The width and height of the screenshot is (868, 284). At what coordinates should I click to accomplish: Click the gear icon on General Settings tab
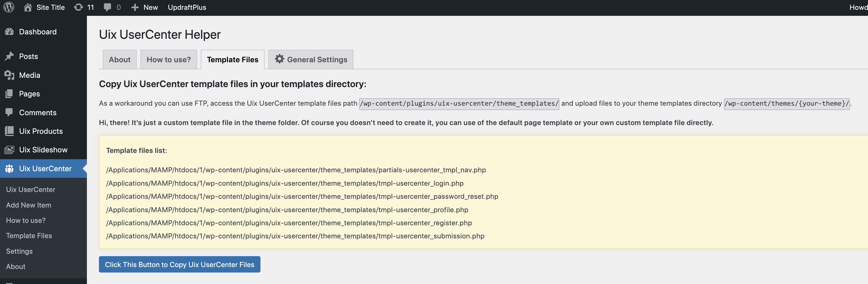pos(280,59)
